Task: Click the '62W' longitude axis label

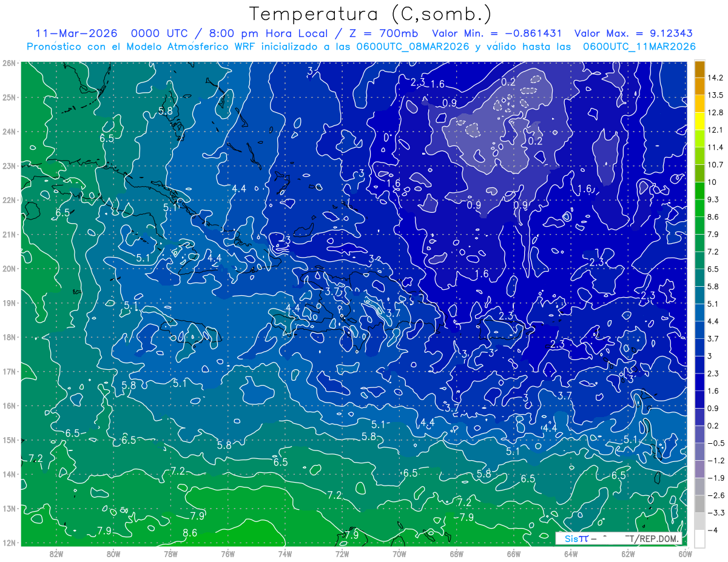Action: point(627,554)
